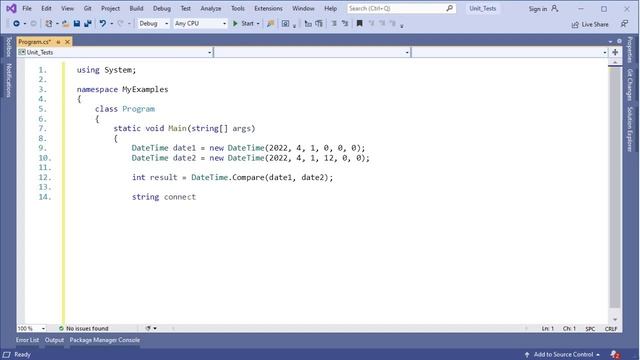The image size is (640, 360).
Task: Click the Find in Files icon
Action: (270, 24)
